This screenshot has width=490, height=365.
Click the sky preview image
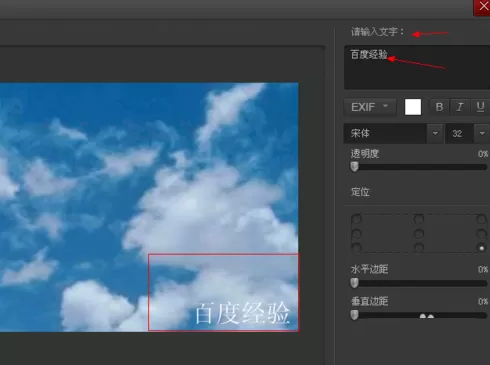point(149,207)
